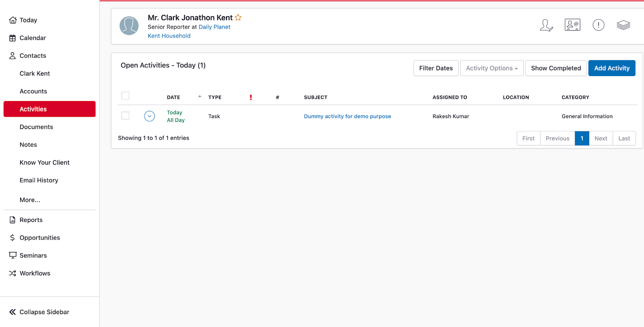Go to Know Your Client section
Image resolution: width=644 pixels, height=327 pixels.
point(44,163)
